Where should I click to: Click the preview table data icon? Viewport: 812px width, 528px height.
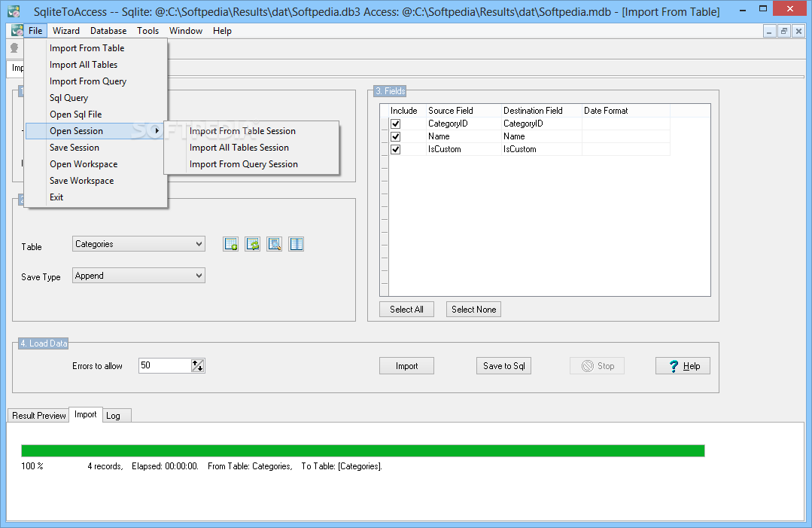[x=275, y=244]
